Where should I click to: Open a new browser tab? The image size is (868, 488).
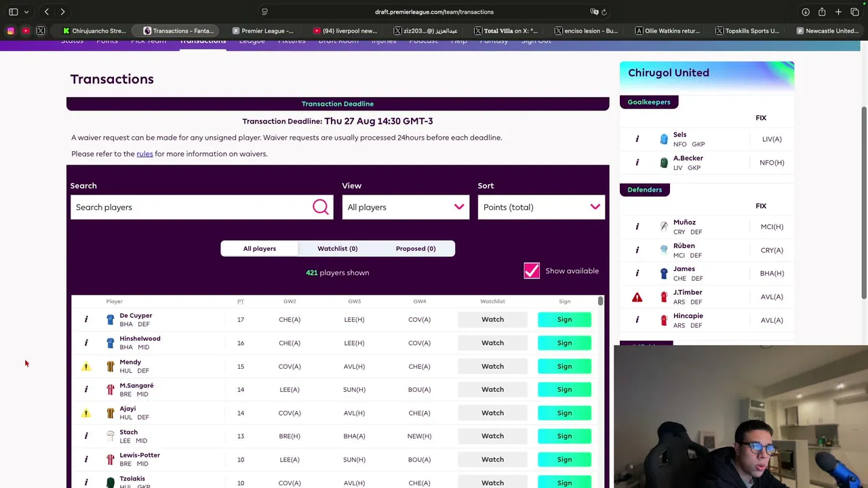pos(838,12)
